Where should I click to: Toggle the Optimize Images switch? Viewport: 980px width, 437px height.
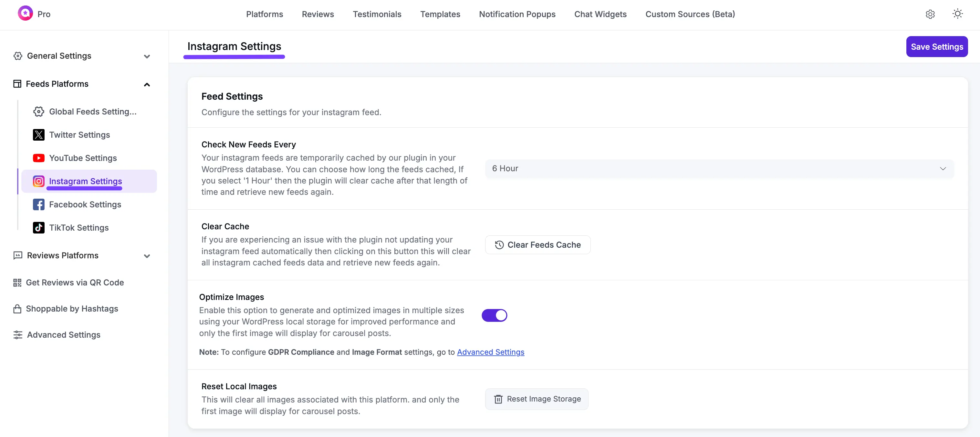click(494, 315)
